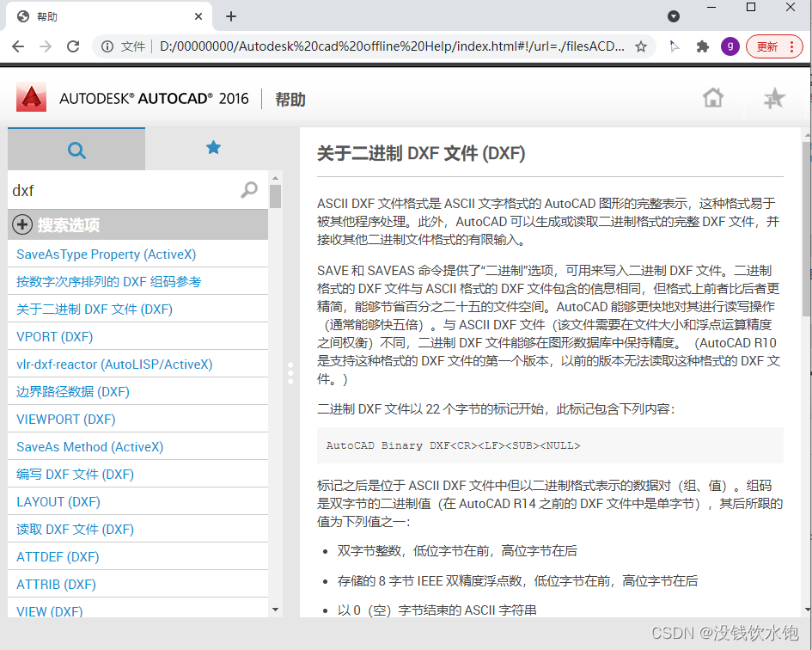Click the browser reload button
Screen dimensions: 812x650
point(73,46)
